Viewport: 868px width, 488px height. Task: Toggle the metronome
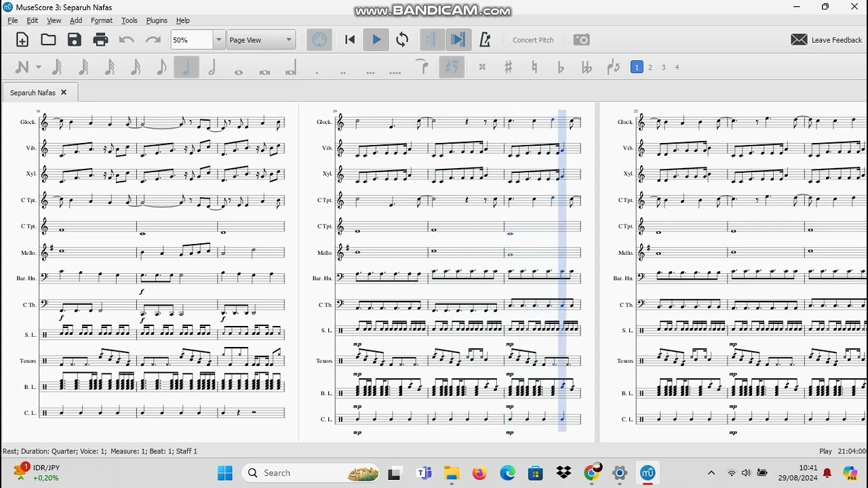(x=485, y=40)
